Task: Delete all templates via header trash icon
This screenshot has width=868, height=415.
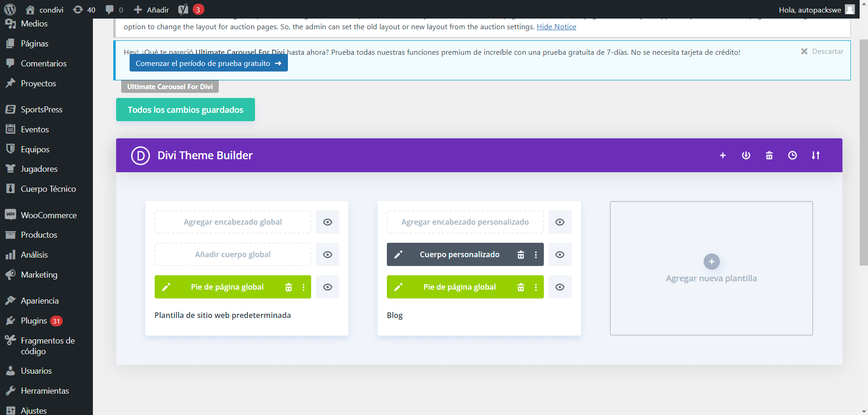Action: point(769,156)
